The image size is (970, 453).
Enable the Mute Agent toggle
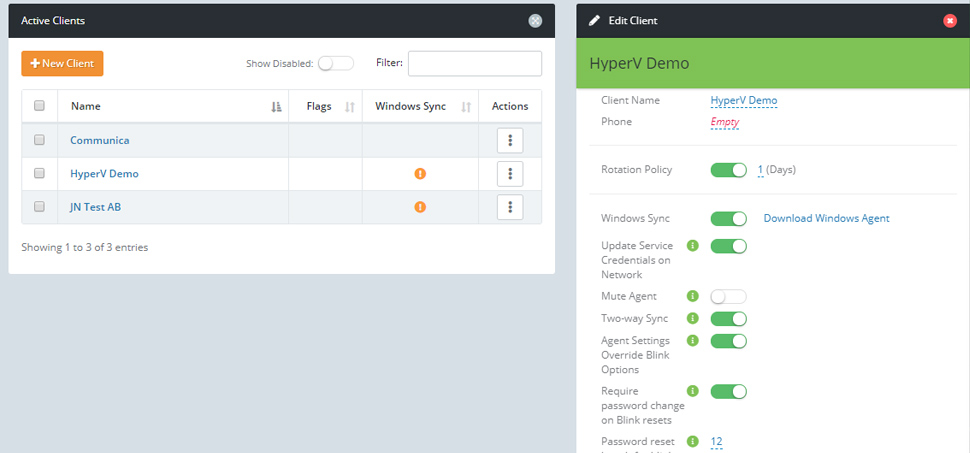coord(729,296)
